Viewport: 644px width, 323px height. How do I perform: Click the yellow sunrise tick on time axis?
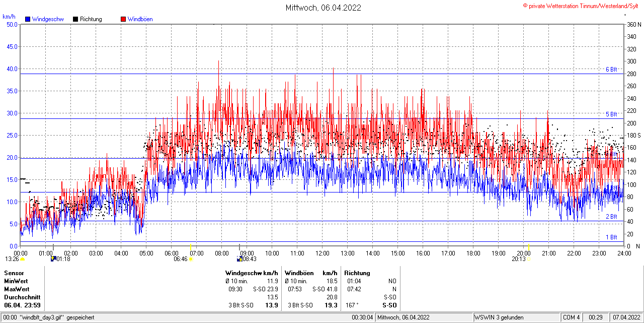190,247
